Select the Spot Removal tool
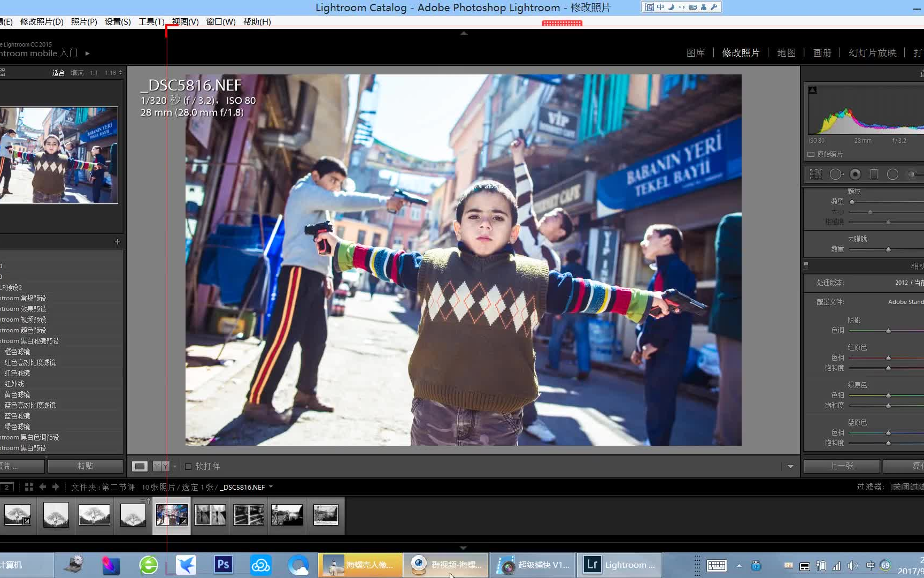 tap(836, 174)
